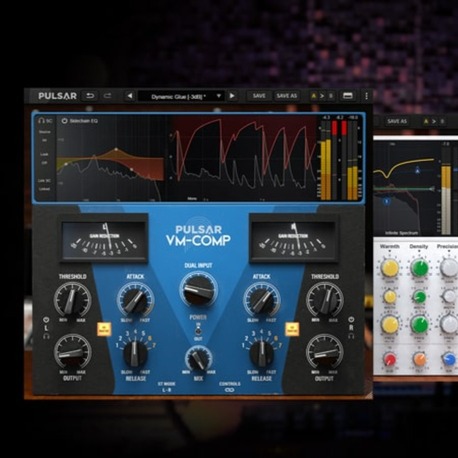
Task: Solo-listen left channel with headphones icon
Action: [x=46, y=336]
